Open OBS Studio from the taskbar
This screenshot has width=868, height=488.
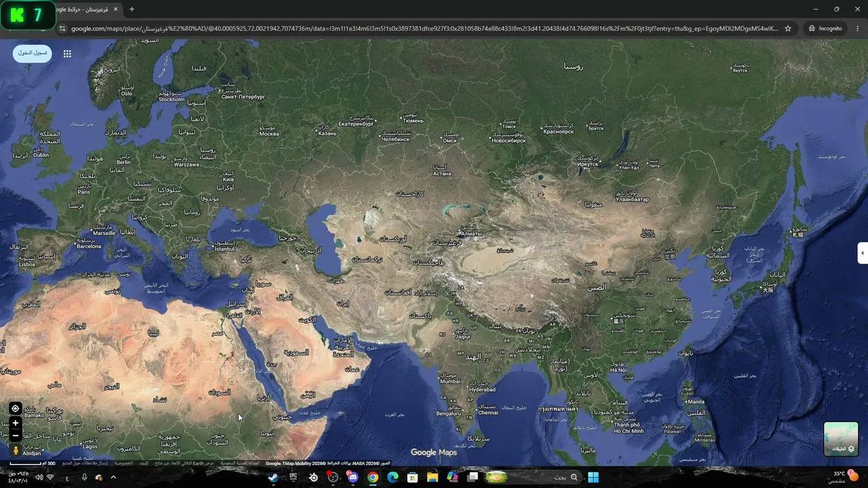click(x=333, y=477)
